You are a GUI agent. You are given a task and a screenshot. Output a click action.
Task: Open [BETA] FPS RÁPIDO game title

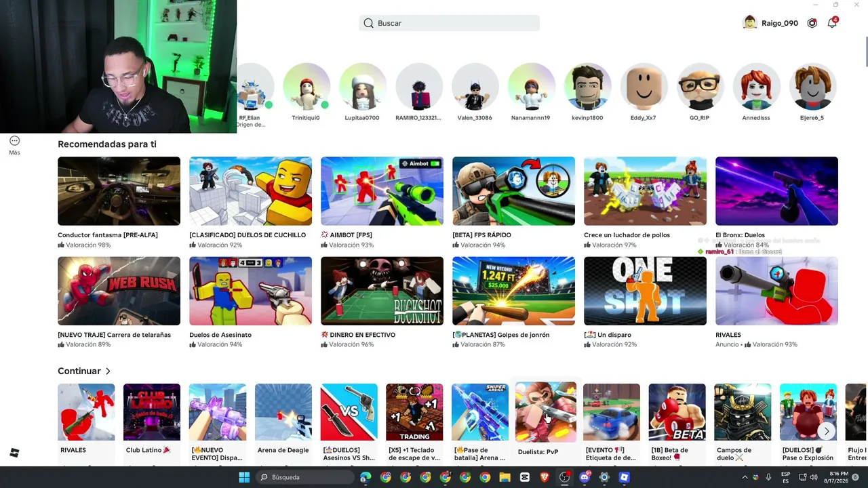click(x=481, y=235)
